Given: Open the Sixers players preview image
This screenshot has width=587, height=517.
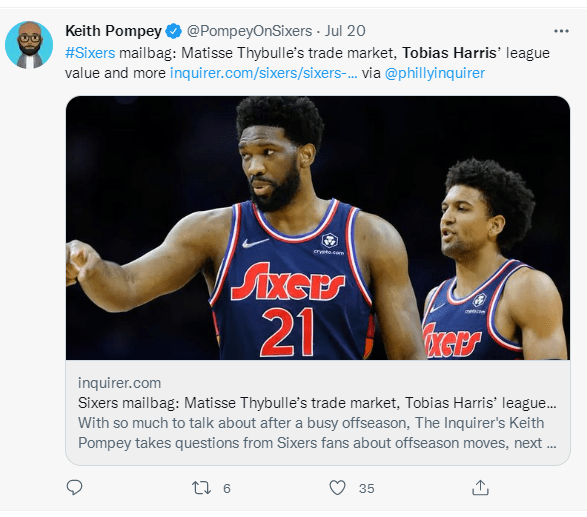Looking at the screenshot, I should [318, 228].
